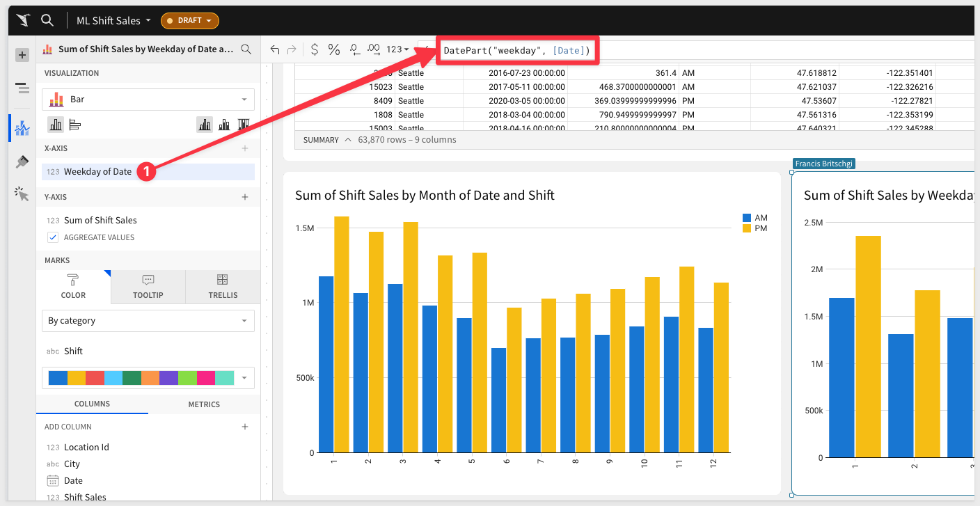Open the paintbrush format panel icon

[x=22, y=161]
